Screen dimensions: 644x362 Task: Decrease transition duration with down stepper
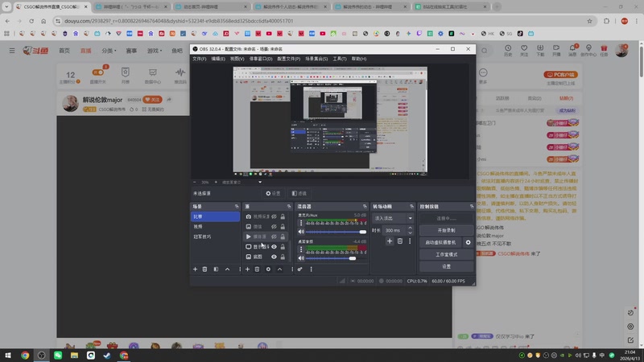[x=410, y=232]
